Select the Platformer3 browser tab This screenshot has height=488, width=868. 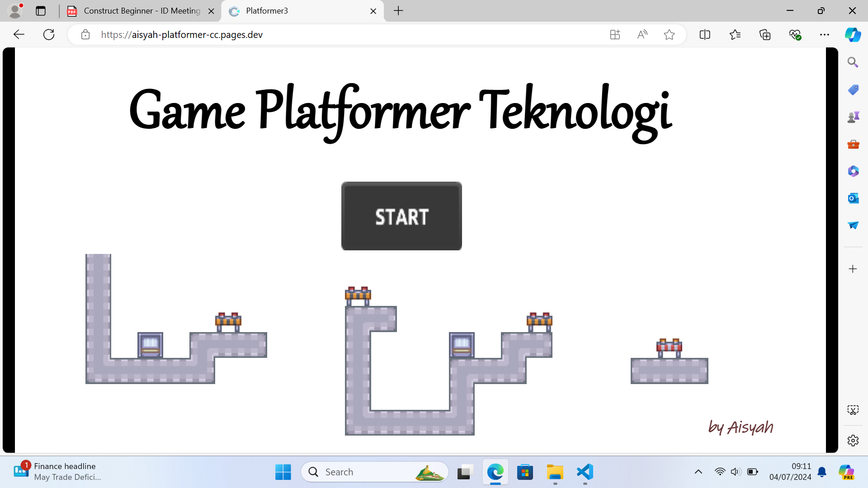tap(294, 11)
